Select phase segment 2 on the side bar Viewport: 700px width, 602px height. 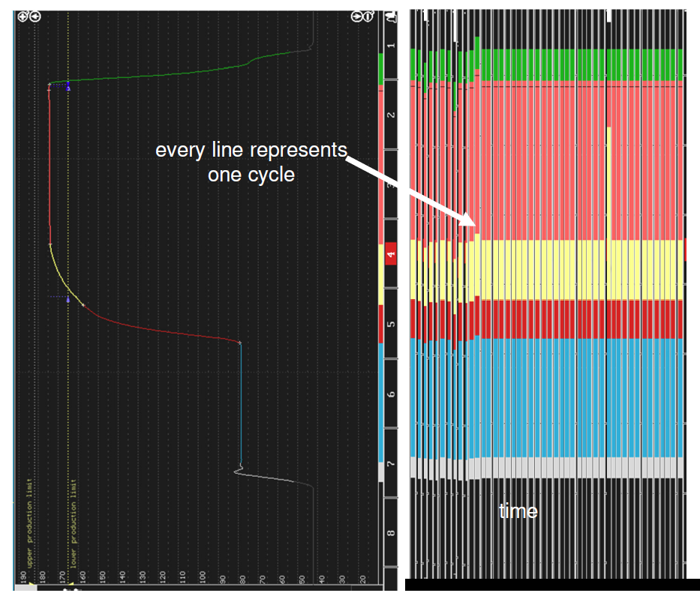point(391,115)
